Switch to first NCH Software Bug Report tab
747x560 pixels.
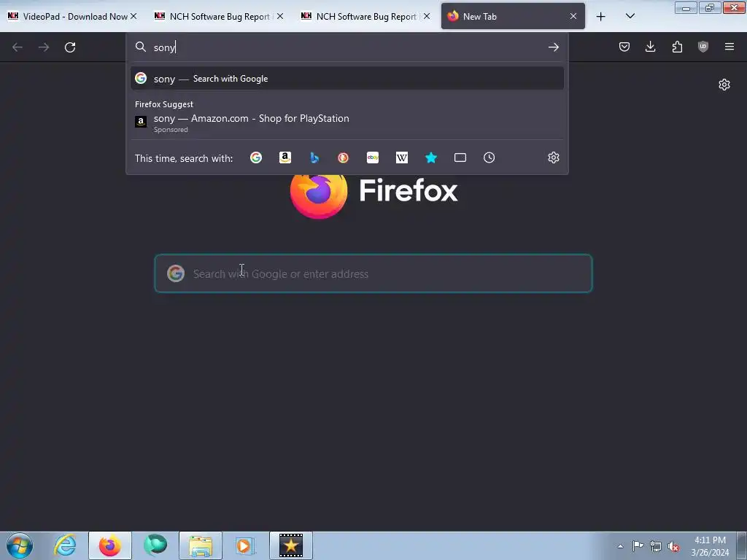point(219,16)
